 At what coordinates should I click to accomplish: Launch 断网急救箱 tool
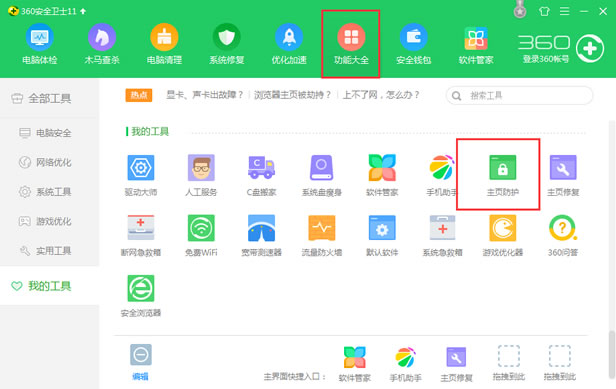pos(141,235)
